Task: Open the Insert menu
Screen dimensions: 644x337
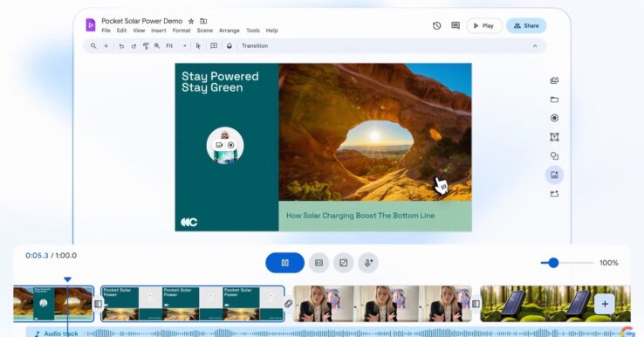Action: (x=159, y=31)
